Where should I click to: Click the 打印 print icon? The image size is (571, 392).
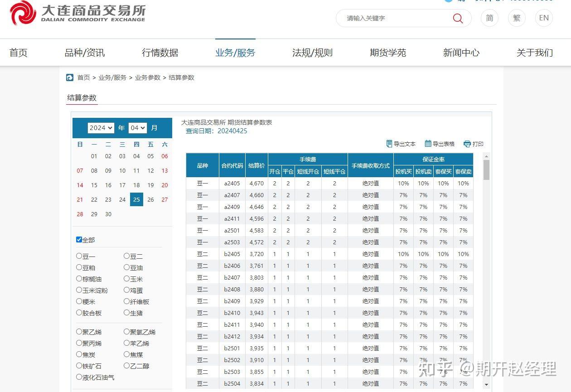pos(473,144)
